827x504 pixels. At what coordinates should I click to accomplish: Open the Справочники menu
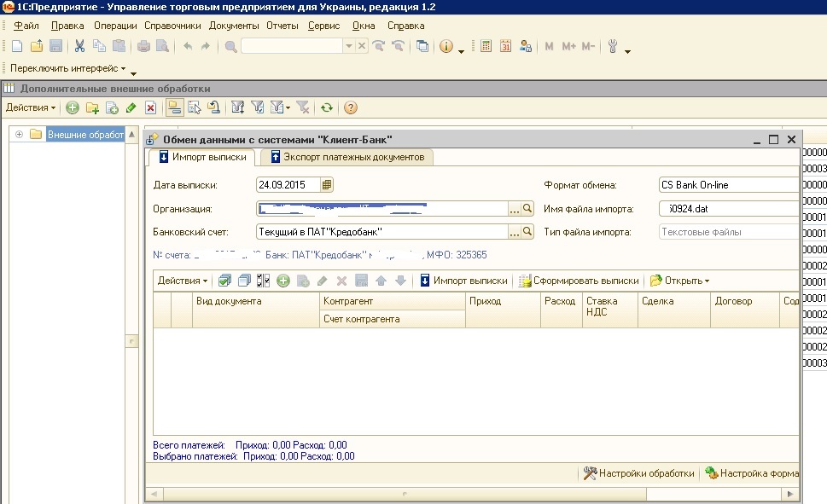[x=172, y=26]
